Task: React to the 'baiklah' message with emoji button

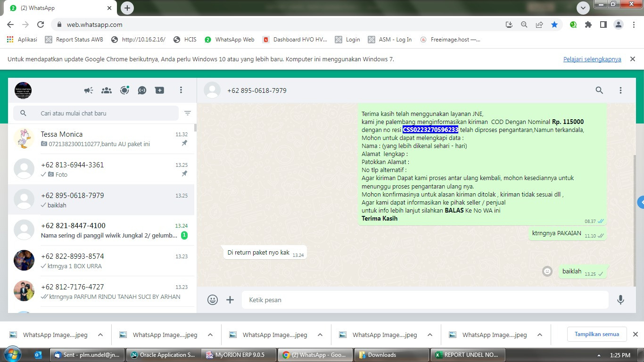Action: coord(547,271)
